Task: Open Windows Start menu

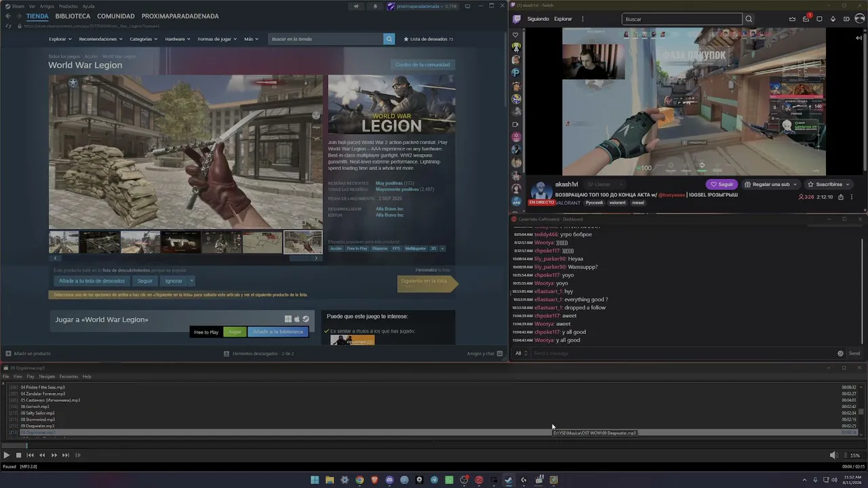Action: pos(315,480)
